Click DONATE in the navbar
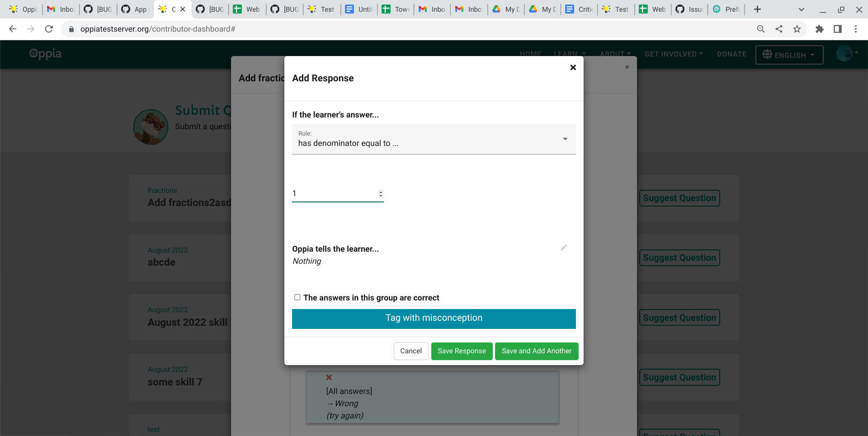Image resolution: width=868 pixels, height=436 pixels. coord(731,54)
